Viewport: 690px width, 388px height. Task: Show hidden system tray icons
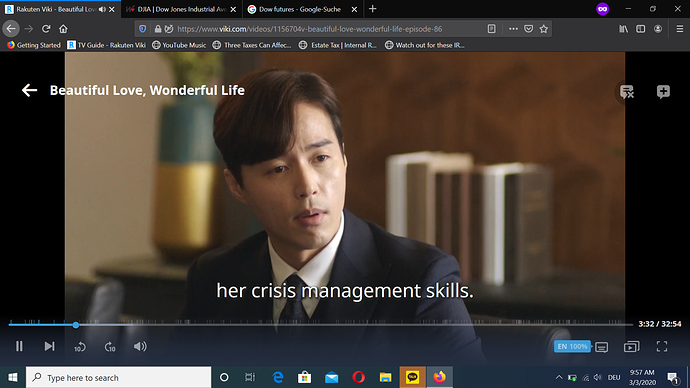tap(559, 377)
